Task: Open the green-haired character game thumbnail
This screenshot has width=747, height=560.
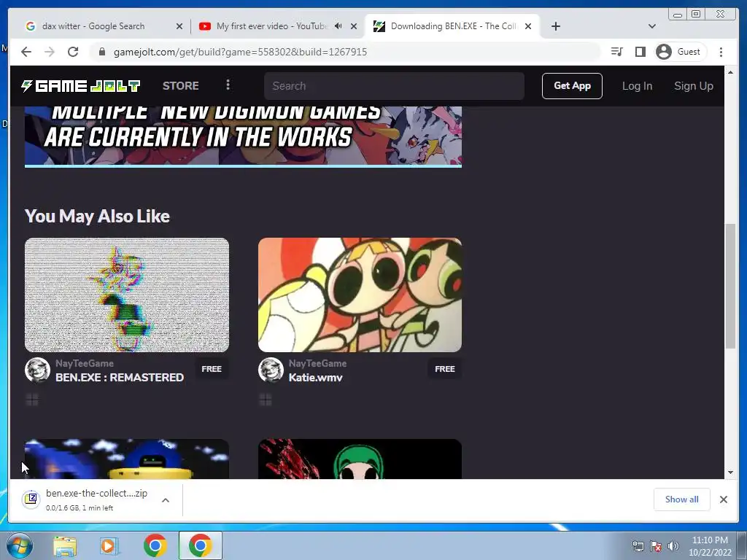Action: point(360,459)
